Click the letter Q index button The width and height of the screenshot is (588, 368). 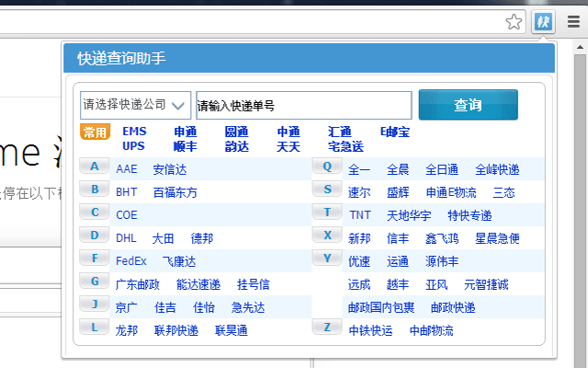(x=327, y=166)
